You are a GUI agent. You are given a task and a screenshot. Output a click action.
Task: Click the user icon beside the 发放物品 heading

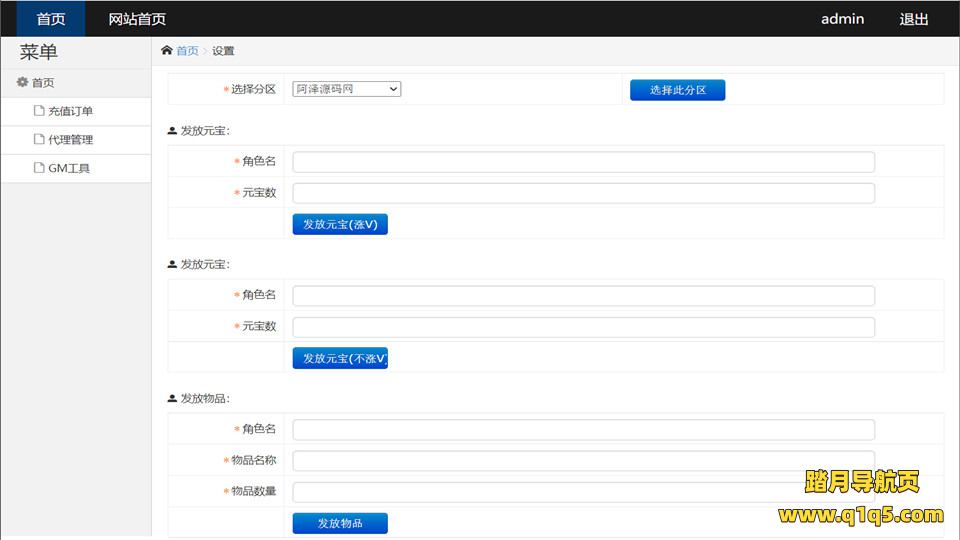[172, 399]
